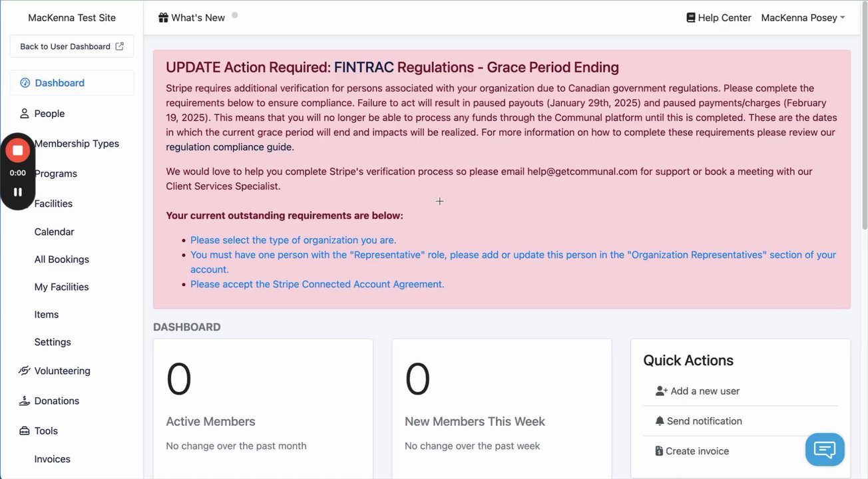The height and width of the screenshot is (479, 868).
Task: Click the Volunteering handshake icon
Action: (25, 371)
